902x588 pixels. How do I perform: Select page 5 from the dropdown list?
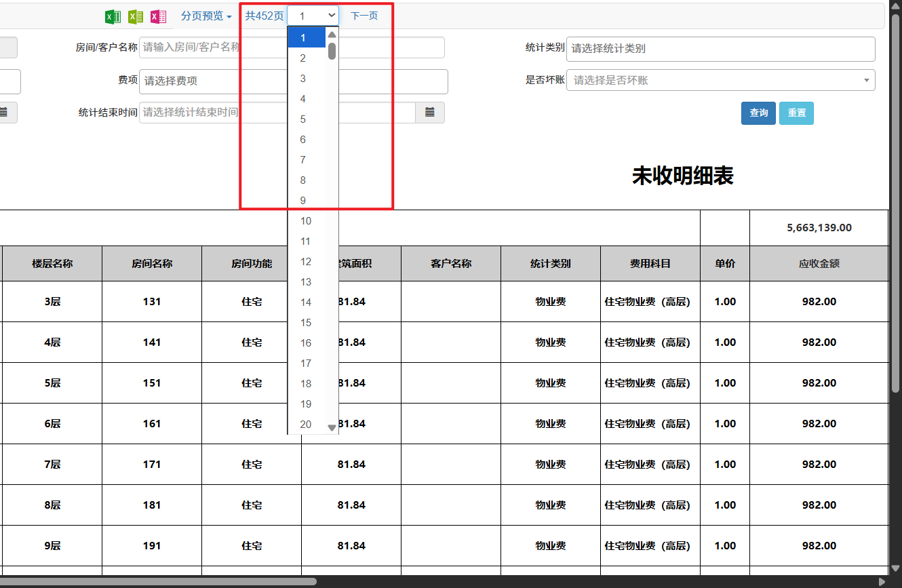click(307, 119)
